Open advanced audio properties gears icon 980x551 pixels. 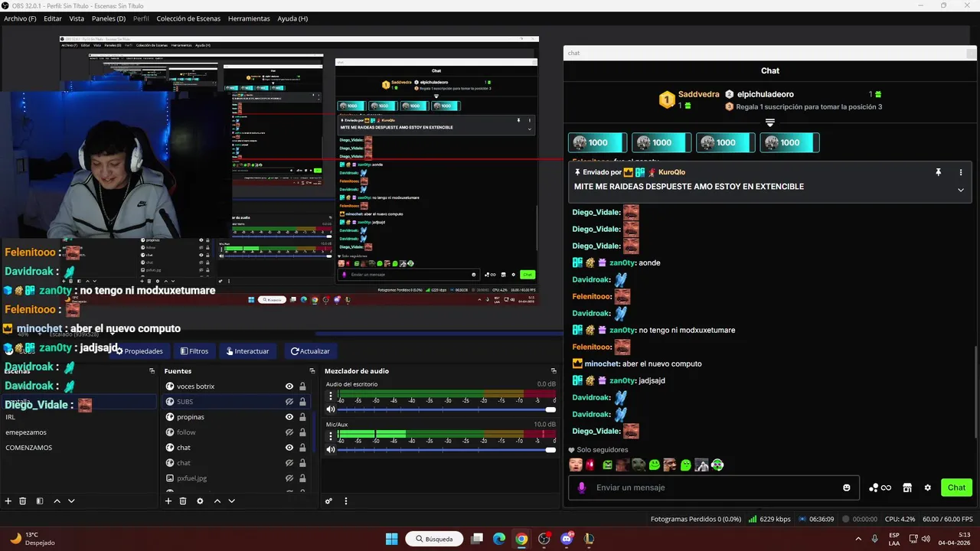pos(328,501)
